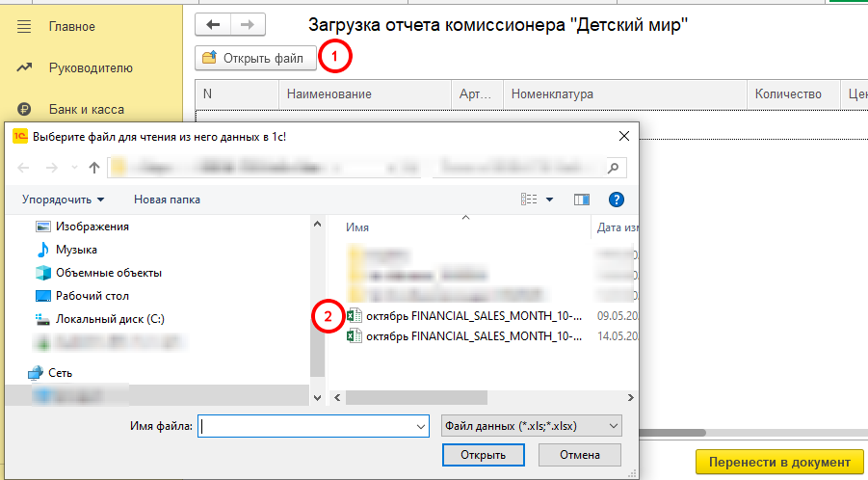This screenshot has height=480, width=868.
Task: Click the 'Открыть' button in the dialog
Action: 484,455
